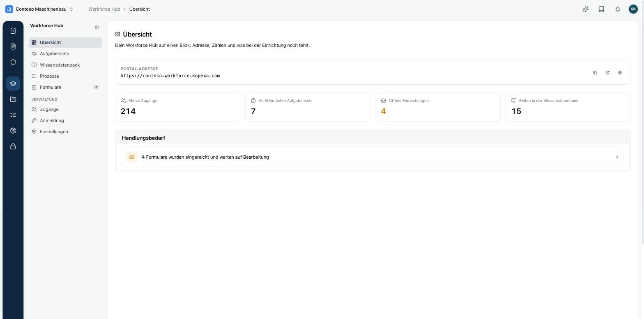Open the checklist clipboard icon in the dark rail
Screen dimensions: 644x319
[x=13, y=31]
